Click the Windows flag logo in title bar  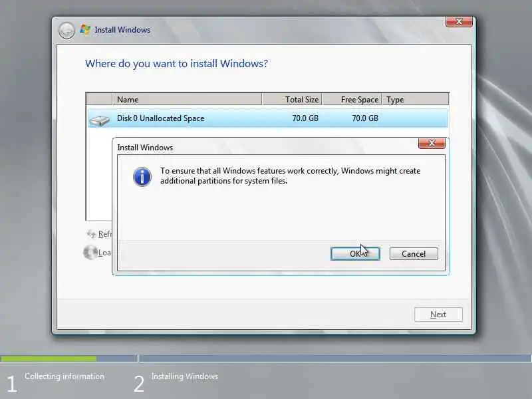tap(85, 29)
